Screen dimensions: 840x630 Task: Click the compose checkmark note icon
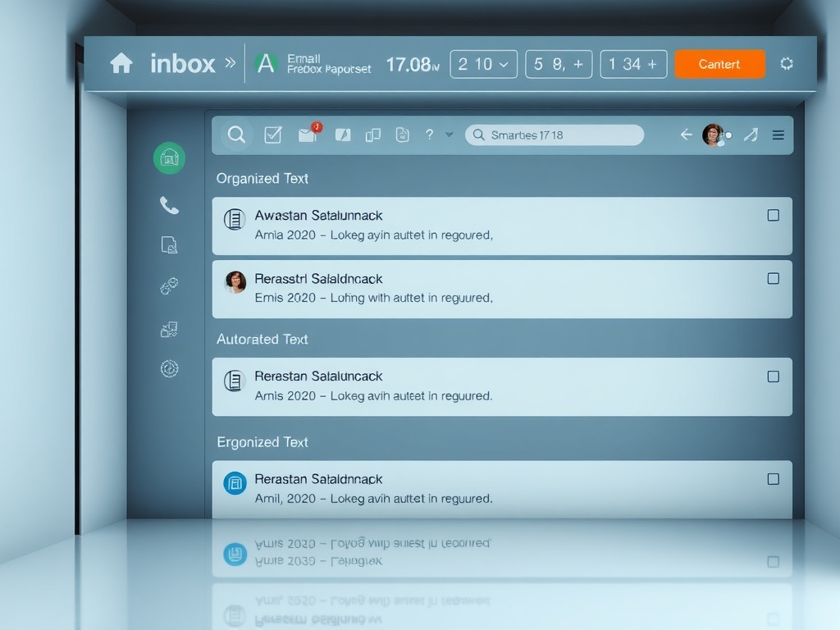[273, 135]
